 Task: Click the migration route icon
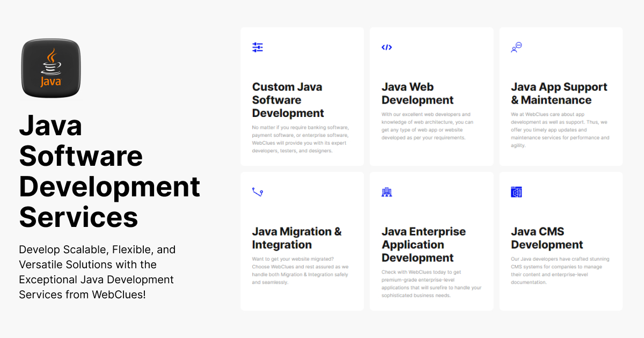tap(258, 192)
